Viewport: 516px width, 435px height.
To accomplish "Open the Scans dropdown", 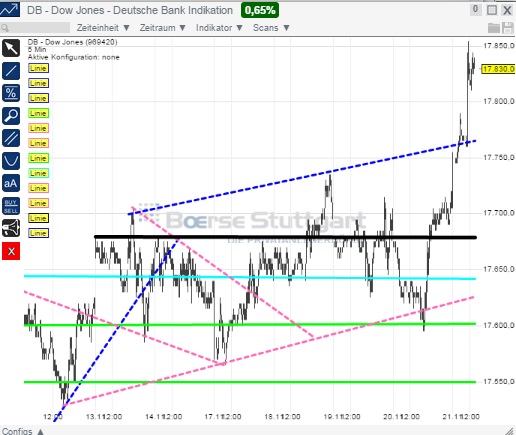I will click(x=271, y=28).
